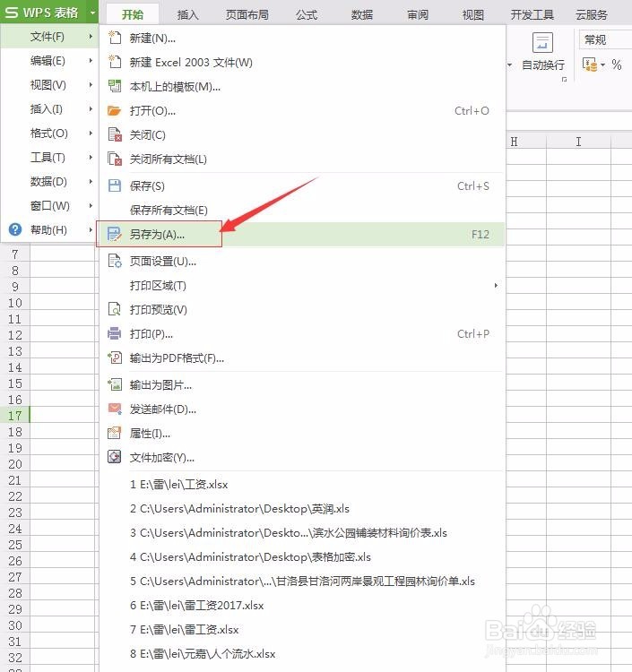Switch to the 开始 ribbon tab

coord(132,14)
